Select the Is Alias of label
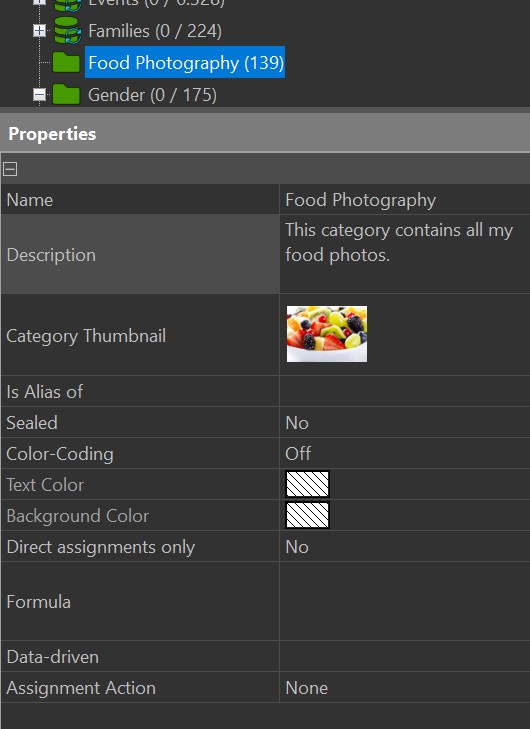 (45, 392)
